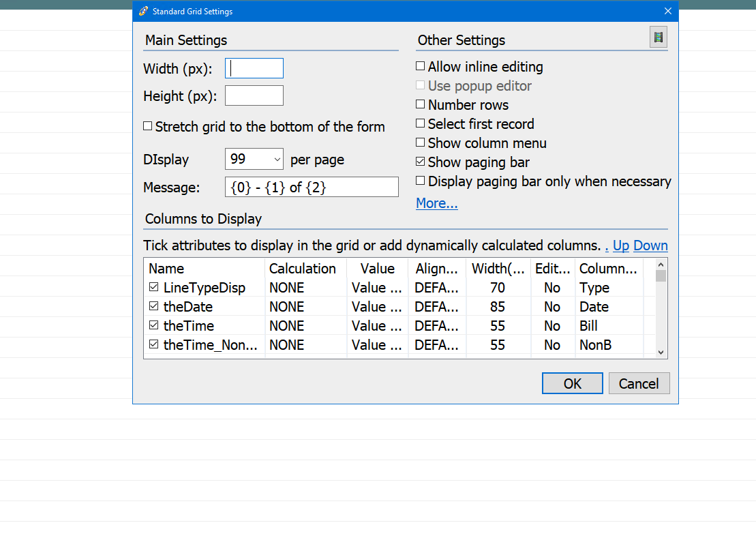Click the Standard Grid Settings title icon

click(143, 11)
